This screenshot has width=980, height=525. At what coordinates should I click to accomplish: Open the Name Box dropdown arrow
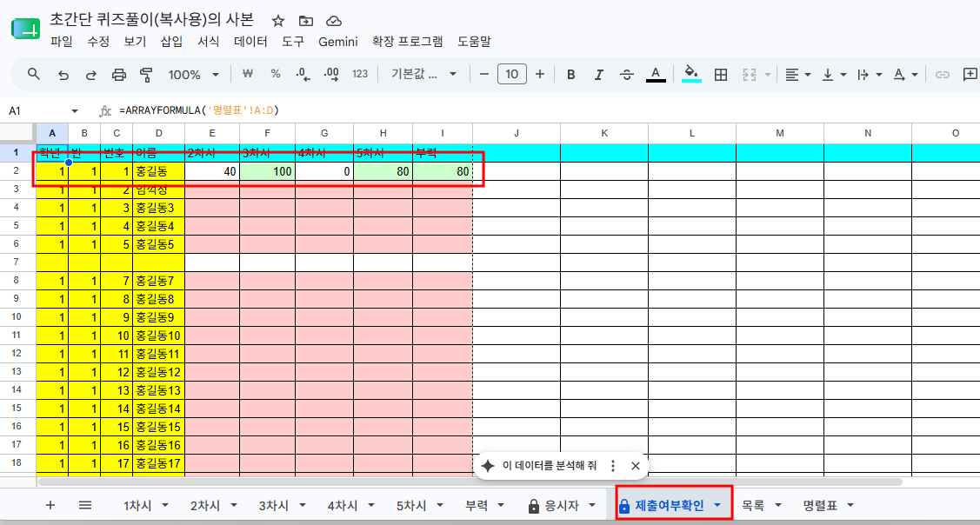coord(76,110)
